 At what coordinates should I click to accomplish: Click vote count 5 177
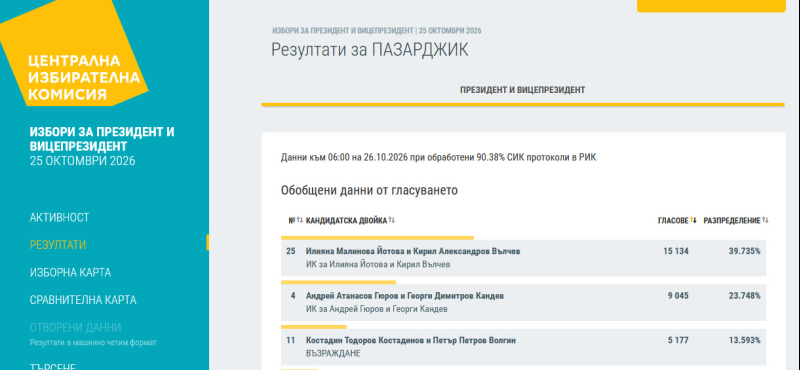678,340
